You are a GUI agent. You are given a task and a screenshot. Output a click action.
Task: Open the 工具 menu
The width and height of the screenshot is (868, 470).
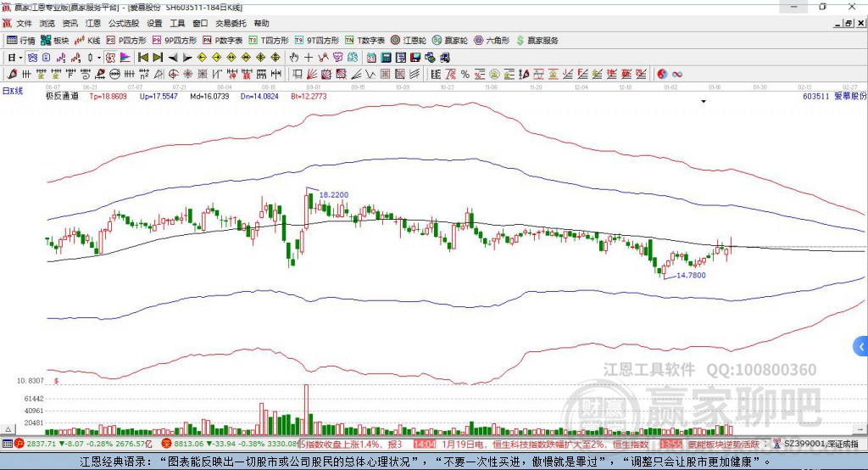[x=177, y=23]
